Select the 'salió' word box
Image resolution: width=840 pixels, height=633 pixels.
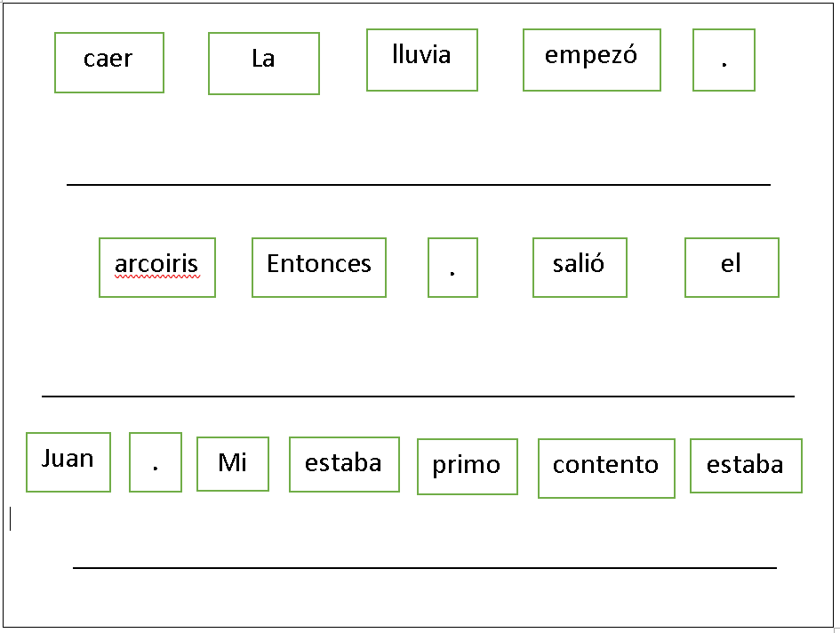pos(580,268)
